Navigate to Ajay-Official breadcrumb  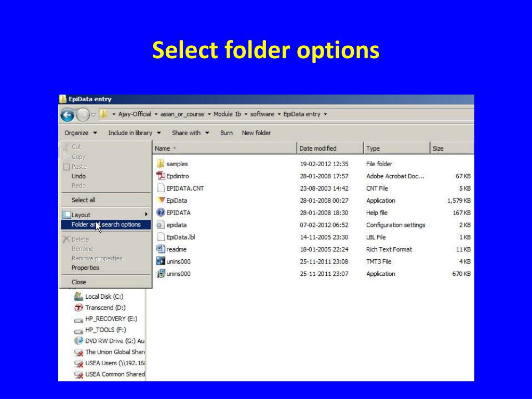[x=135, y=114]
